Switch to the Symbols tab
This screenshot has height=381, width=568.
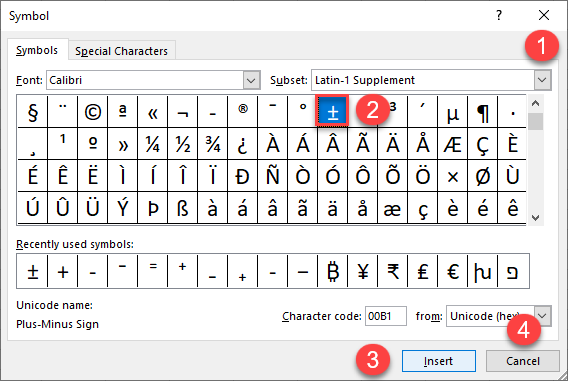point(37,50)
